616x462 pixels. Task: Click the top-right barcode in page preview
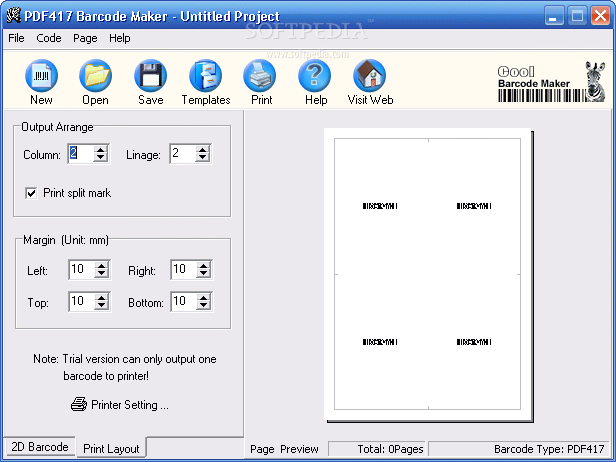(474, 206)
